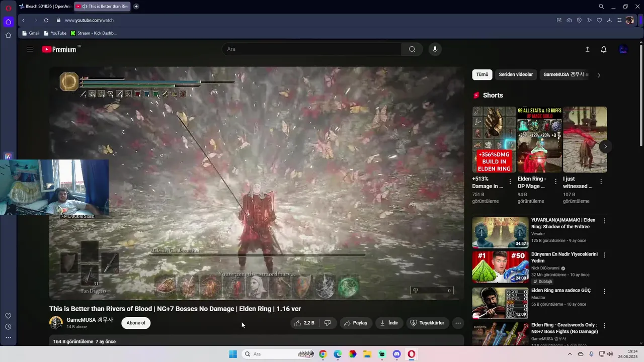
Task: Open YouTube notifications bell
Action: pyautogui.click(x=604, y=49)
